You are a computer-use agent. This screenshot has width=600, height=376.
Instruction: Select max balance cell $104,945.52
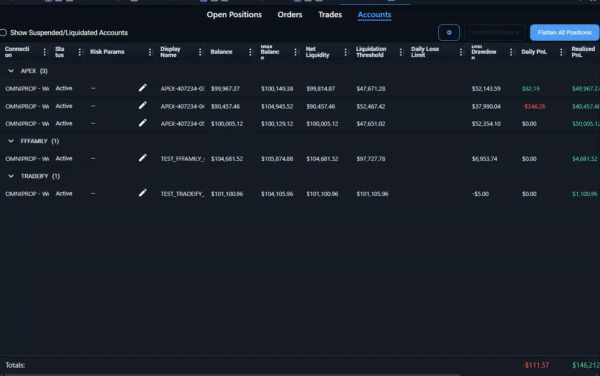[x=277, y=106]
